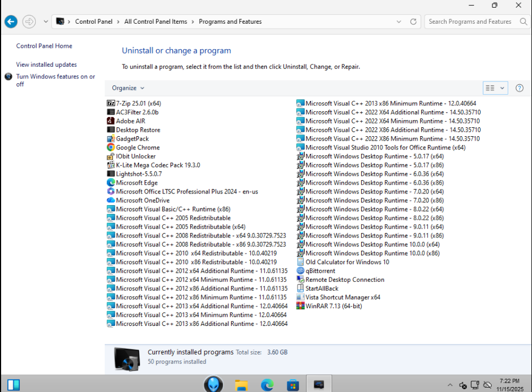
Task: Open the recent locations chevron
Action: (x=45, y=22)
